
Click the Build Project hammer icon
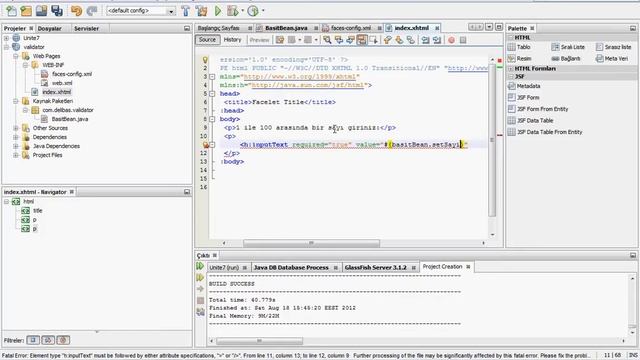[186, 11]
